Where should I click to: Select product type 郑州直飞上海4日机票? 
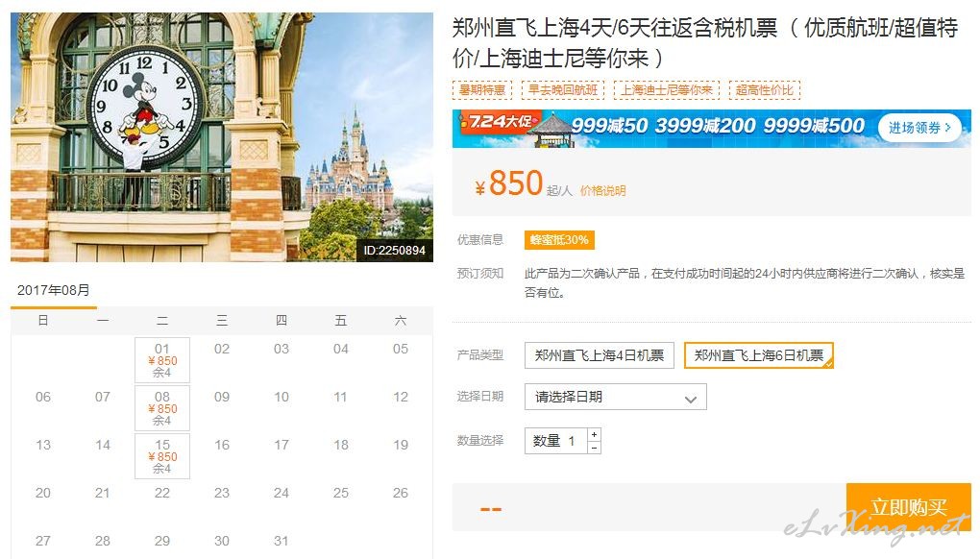tap(600, 355)
